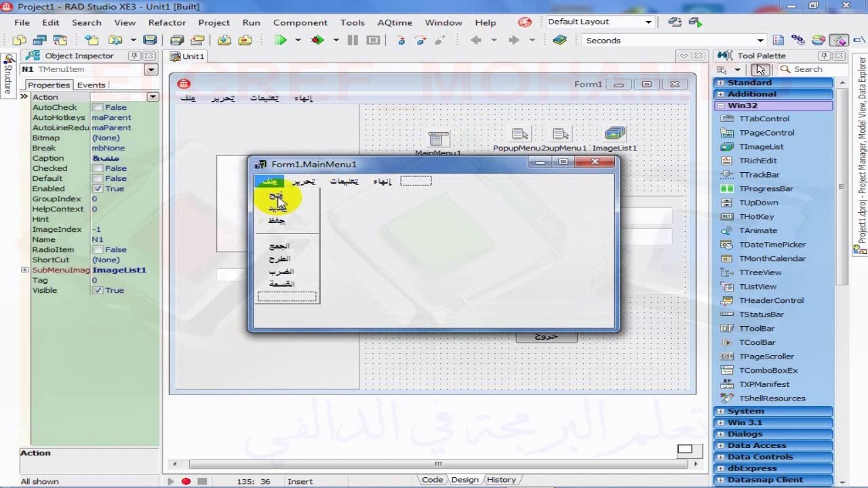
Task: Click the Help book icon in toolbar
Action: (559, 41)
